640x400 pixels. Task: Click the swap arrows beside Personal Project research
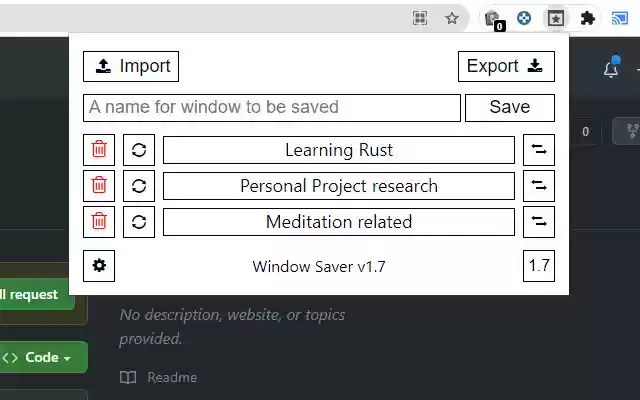(x=539, y=186)
